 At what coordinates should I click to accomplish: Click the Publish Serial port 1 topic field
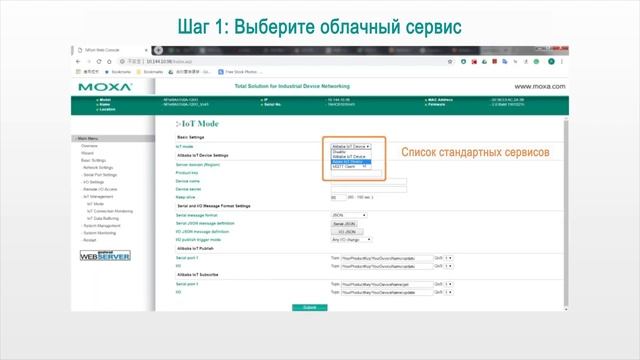pos(387,258)
